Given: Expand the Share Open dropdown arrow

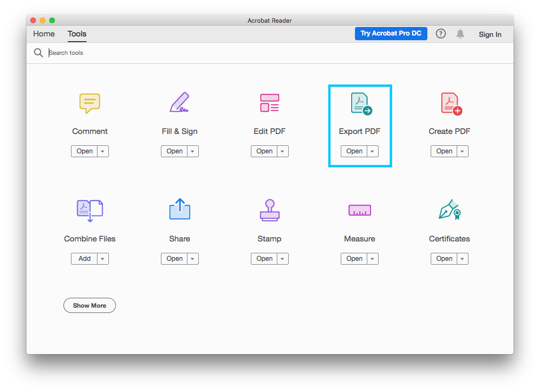Looking at the screenshot, I should [x=193, y=258].
